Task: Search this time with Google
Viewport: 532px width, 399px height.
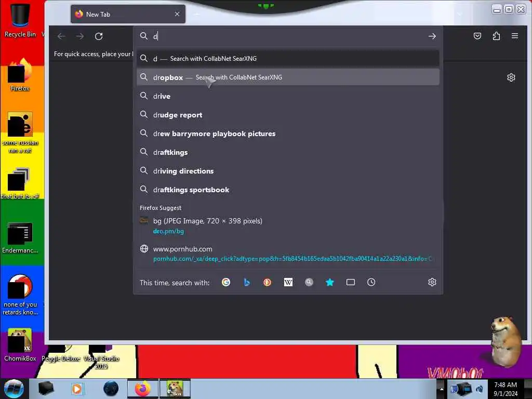Action: [226, 282]
